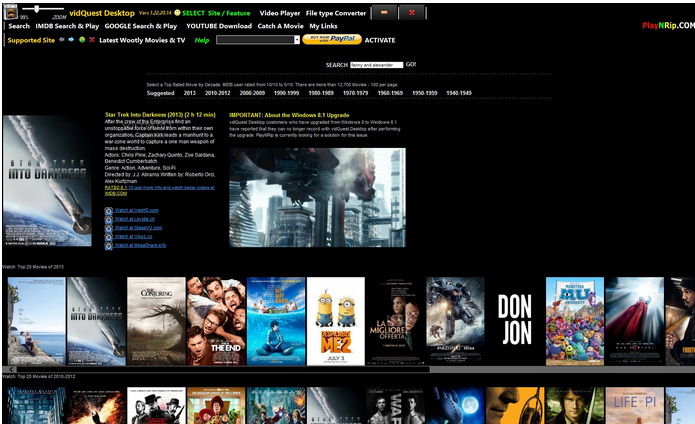Image resolution: width=695 pixels, height=424 pixels.
Task: Open the Despicable Me 2 poster
Action: [336, 321]
